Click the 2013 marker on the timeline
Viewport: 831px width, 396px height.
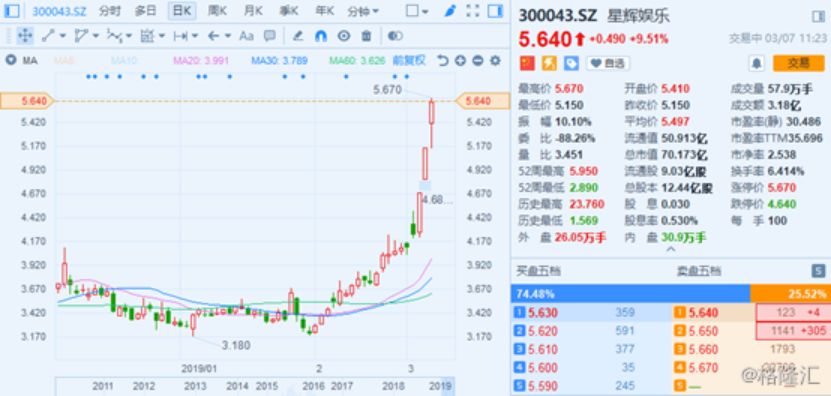click(195, 386)
